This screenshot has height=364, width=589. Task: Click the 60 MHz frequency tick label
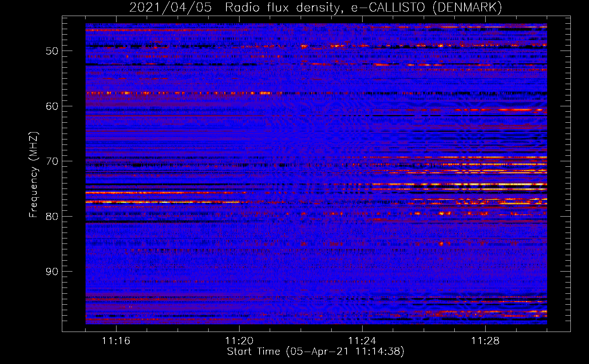[x=52, y=106]
